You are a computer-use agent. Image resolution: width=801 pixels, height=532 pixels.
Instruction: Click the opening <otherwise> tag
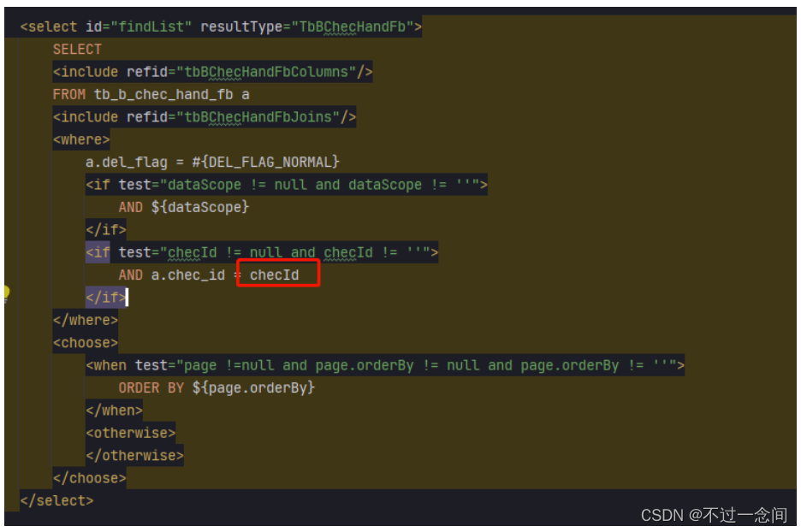(x=130, y=433)
